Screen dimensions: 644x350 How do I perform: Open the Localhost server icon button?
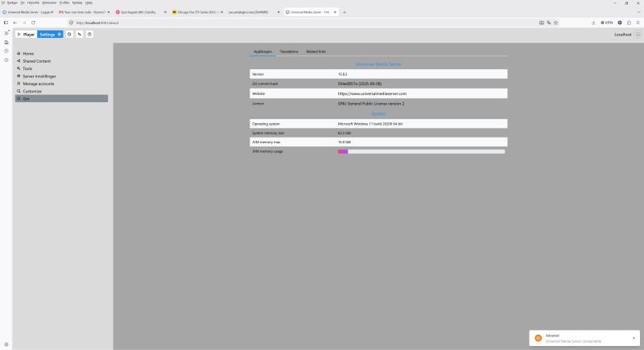[x=638, y=35]
